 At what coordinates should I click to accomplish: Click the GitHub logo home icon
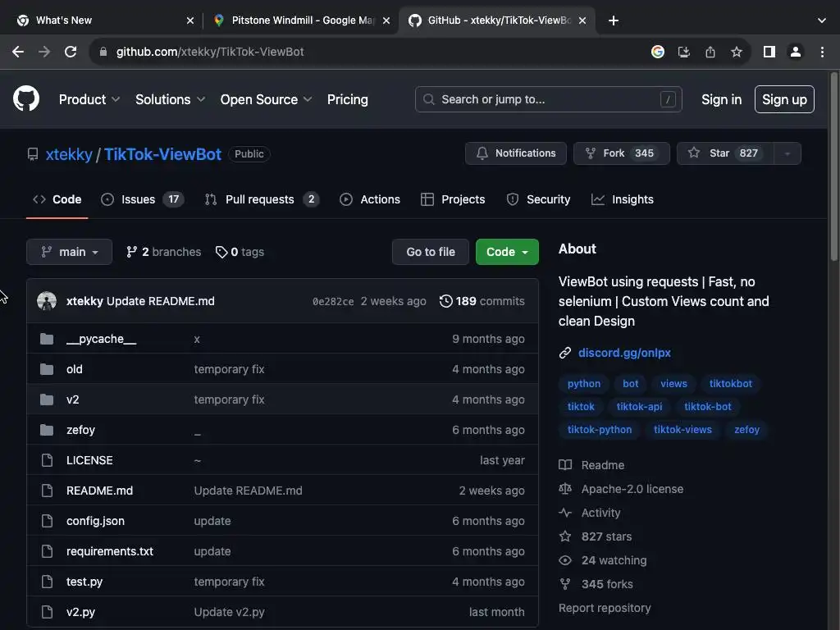coord(26,98)
